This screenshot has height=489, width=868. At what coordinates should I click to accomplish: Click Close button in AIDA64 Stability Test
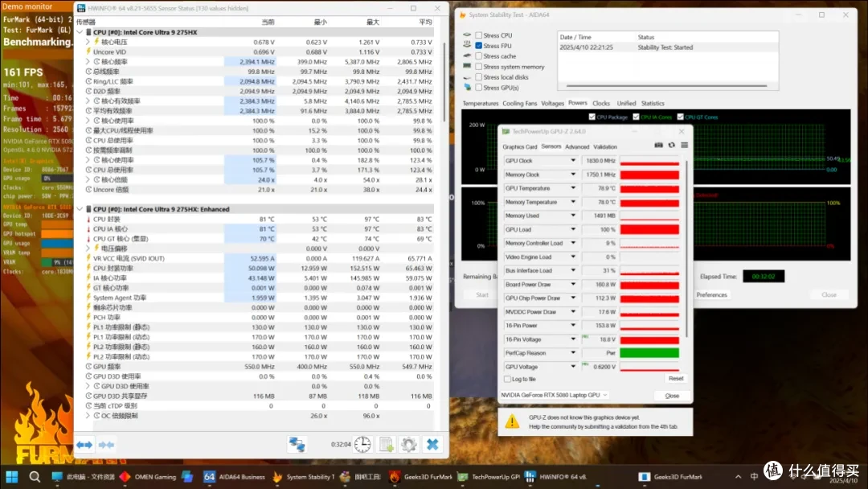[x=829, y=294]
